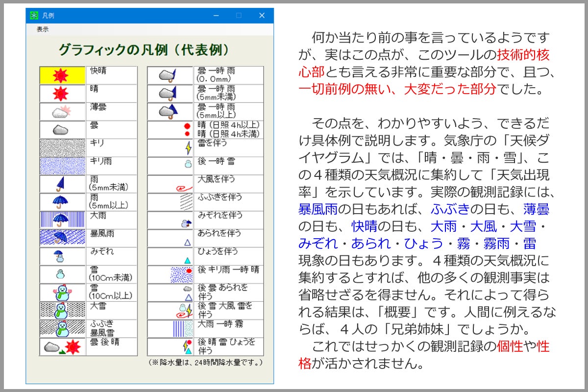The image size is (588, 392).
Task: Select the 暴風雨 storm umbrella icon
Action: [62, 238]
